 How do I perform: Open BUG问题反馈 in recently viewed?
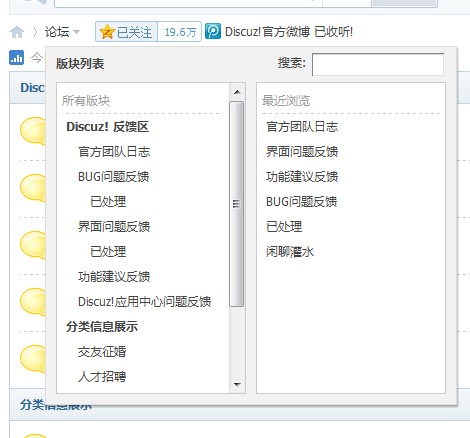pos(301,202)
